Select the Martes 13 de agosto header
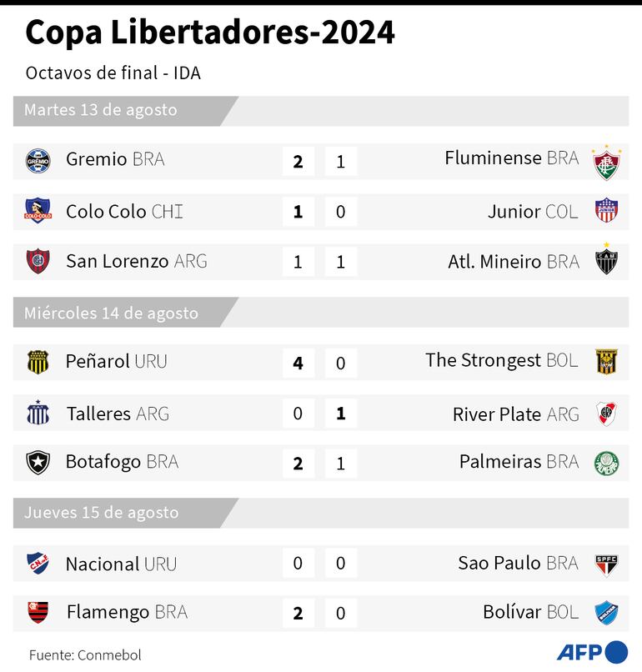Screen dimensions: 642x672 pos(101,110)
